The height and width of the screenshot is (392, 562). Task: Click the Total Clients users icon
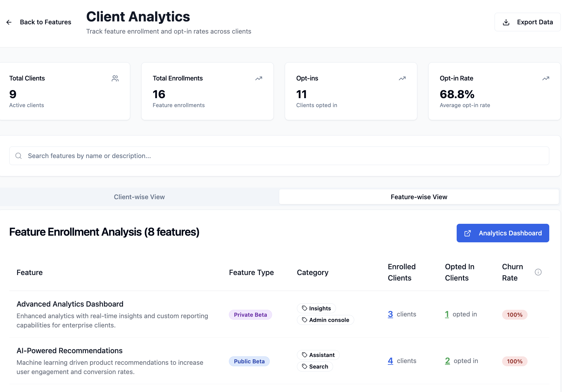(115, 78)
